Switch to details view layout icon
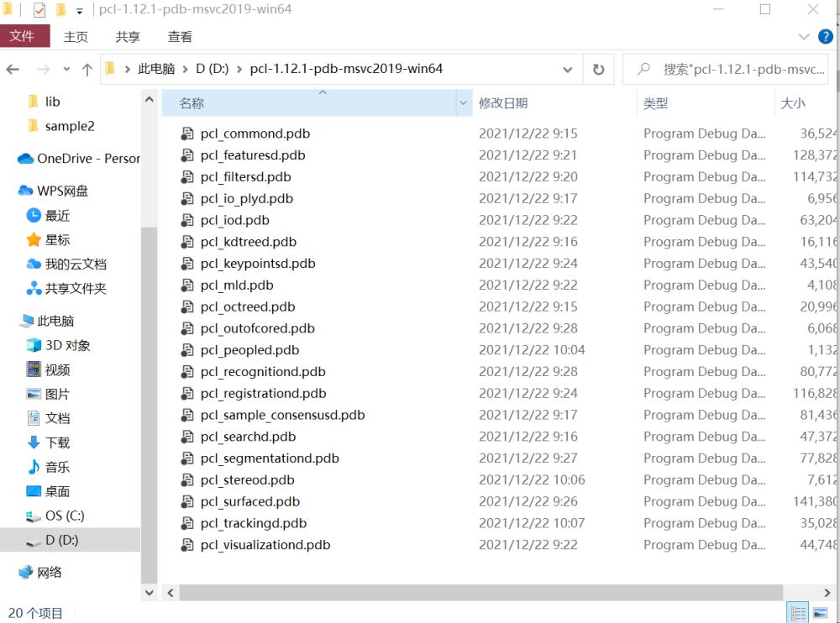This screenshot has height=623, width=840. (x=798, y=613)
